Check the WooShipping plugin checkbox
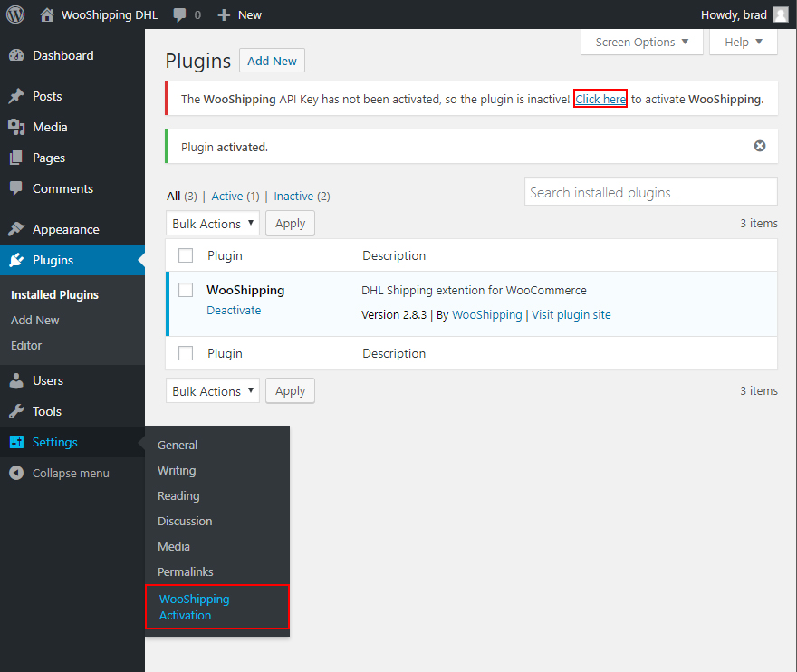Viewport: 797px width, 672px height. pos(186,290)
